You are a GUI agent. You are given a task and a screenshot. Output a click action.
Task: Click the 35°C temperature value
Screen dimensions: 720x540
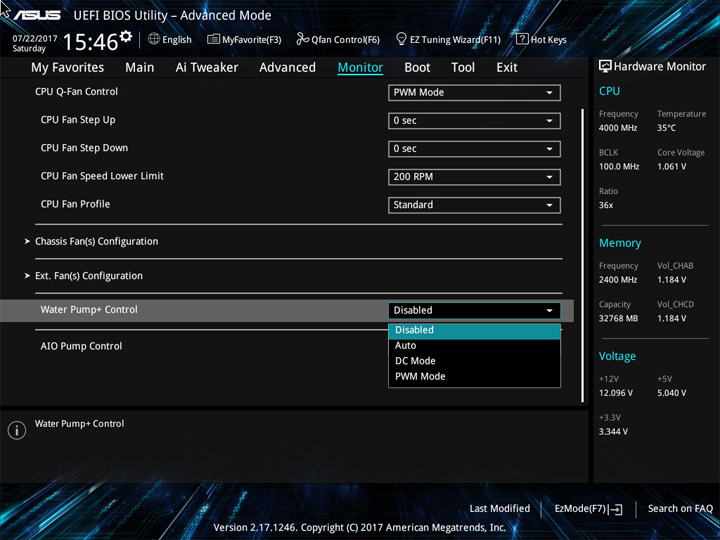tap(666, 128)
